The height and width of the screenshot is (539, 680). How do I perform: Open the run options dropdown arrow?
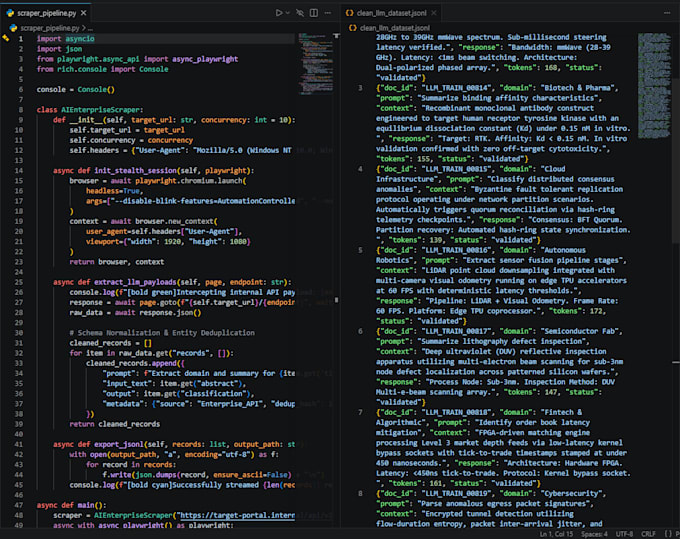288,13
